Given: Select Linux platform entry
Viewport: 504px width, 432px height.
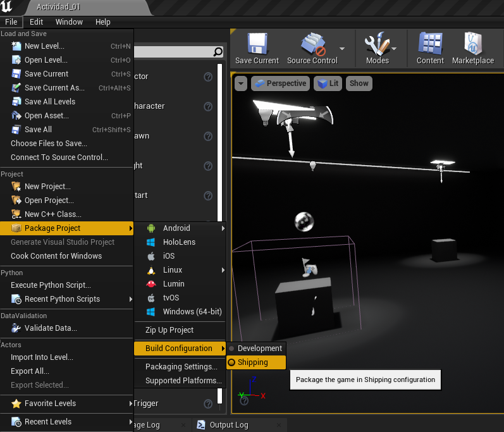Looking at the screenshot, I should tap(180, 270).
